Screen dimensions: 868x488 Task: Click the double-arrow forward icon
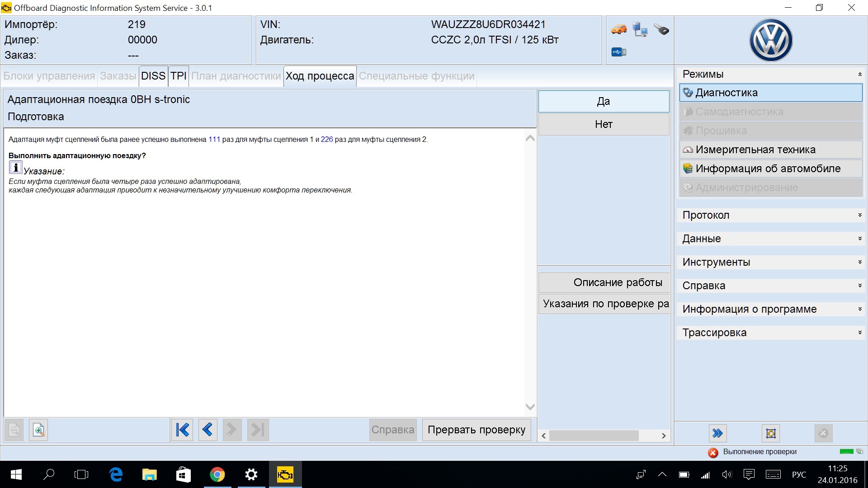click(x=717, y=433)
